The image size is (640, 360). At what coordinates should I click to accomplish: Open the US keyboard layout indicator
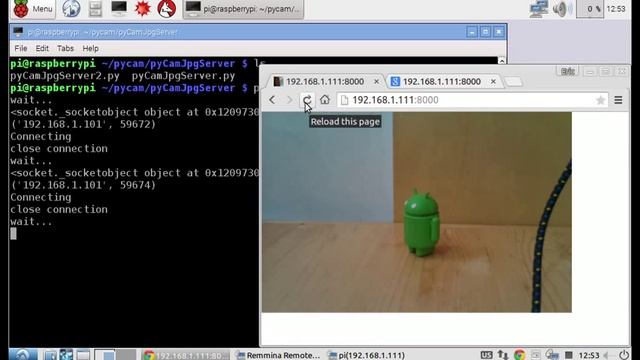tap(486, 355)
